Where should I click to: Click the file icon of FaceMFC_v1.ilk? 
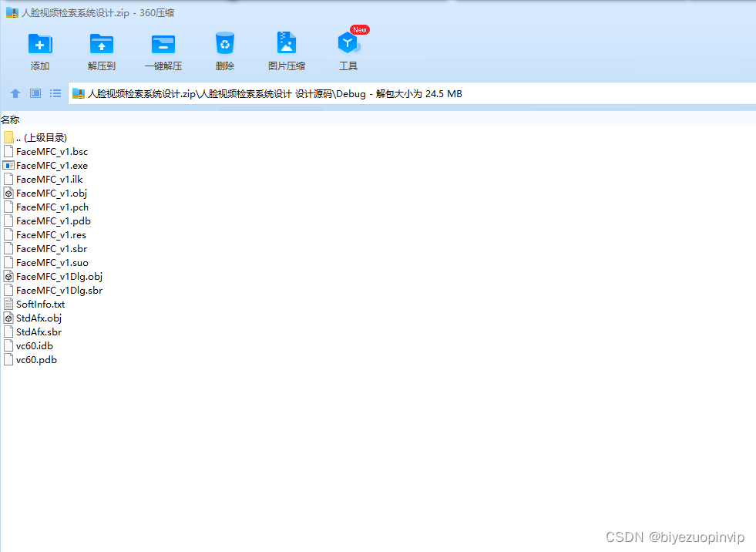pos(8,180)
